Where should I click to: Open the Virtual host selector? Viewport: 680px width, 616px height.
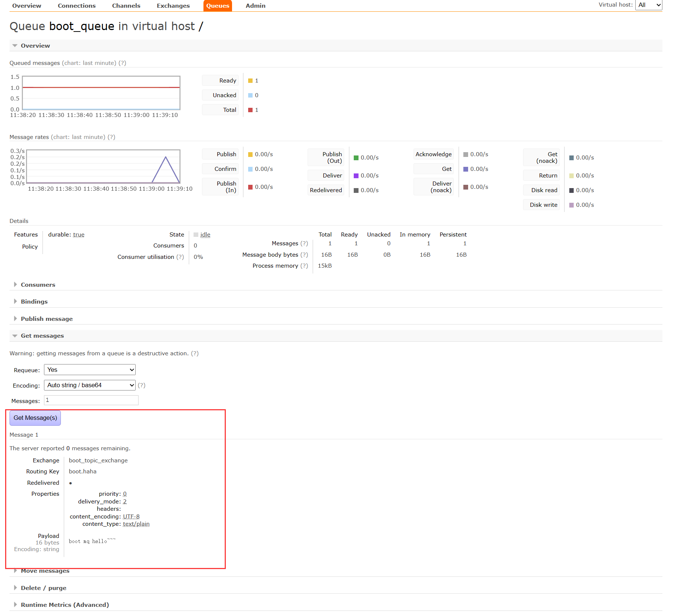[x=648, y=5]
